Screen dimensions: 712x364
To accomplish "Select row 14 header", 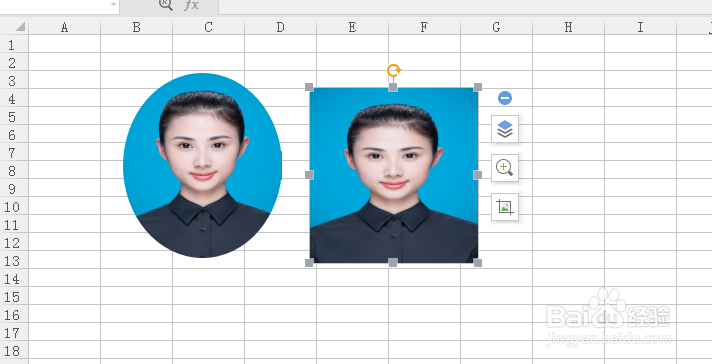I will click(x=14, y=278).
